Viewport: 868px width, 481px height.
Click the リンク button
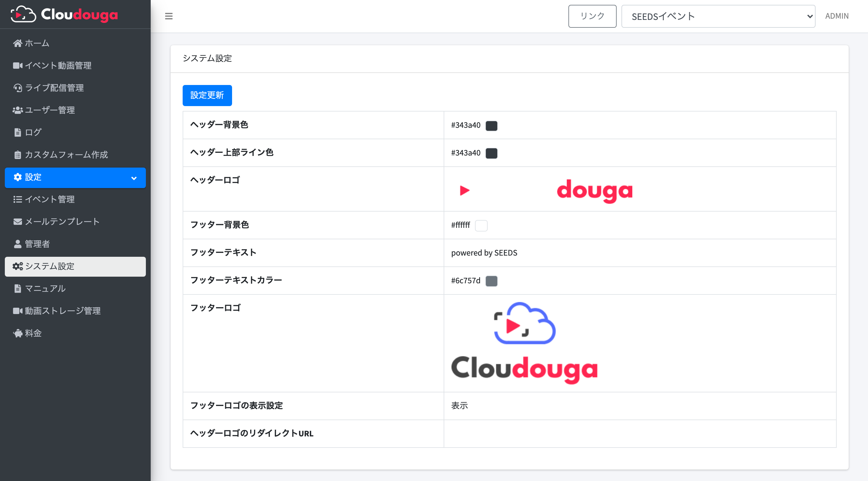coord(592,16)
